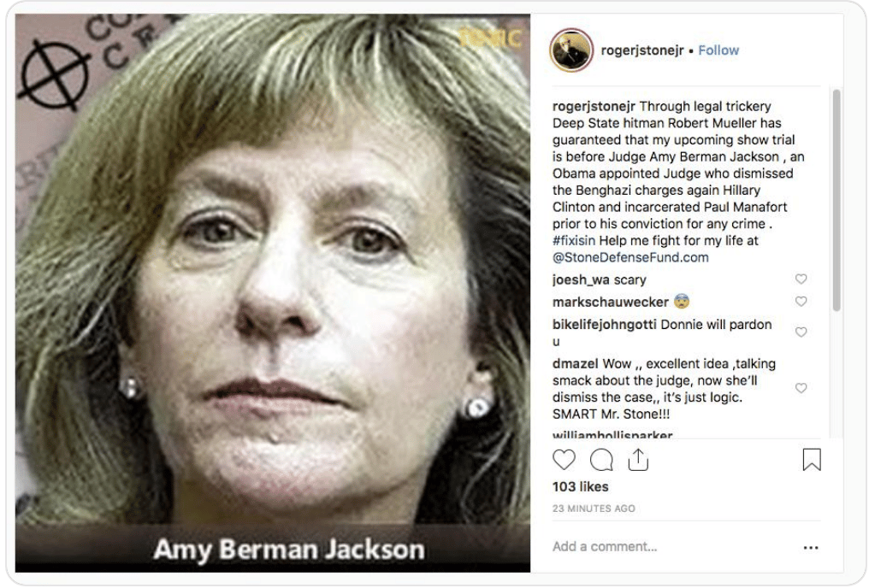This screenshot has width=869, height=588.
Task: Like the bikelifejohngotti comment heart
Action: click(801, 332)
